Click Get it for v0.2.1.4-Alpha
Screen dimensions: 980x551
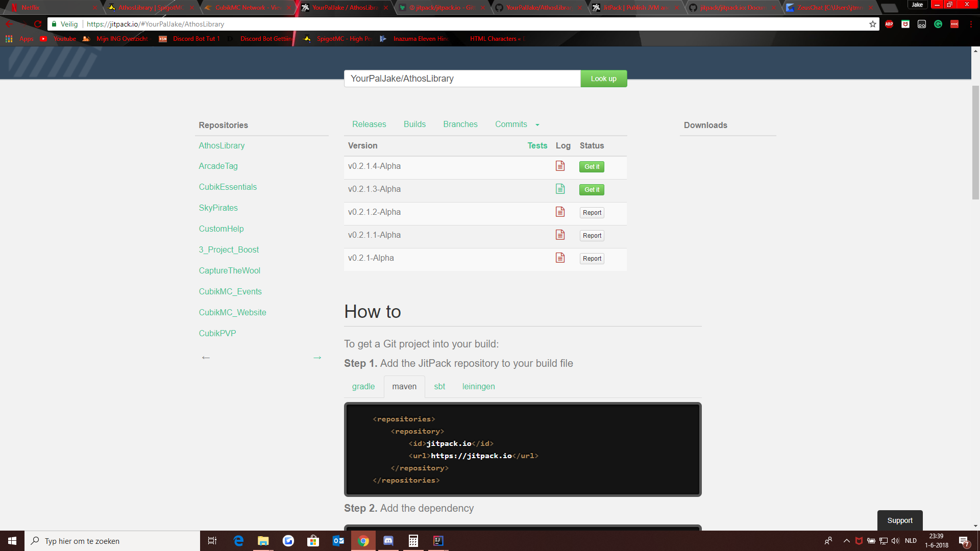pos(591,166)
